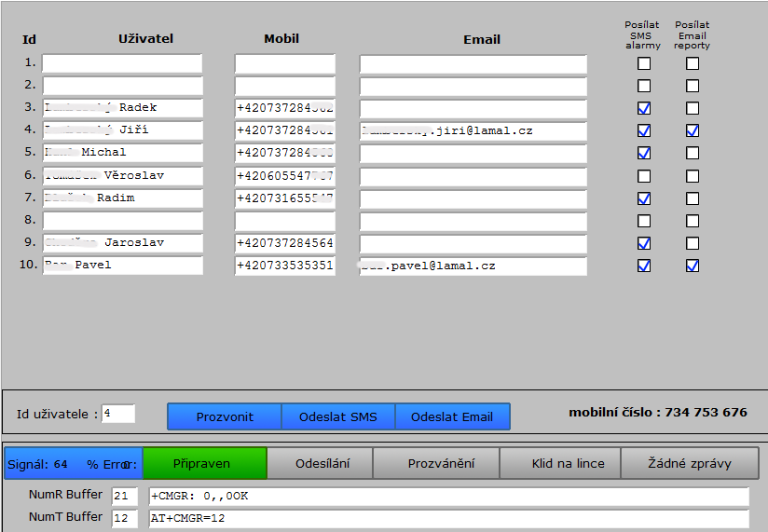This screenshot has width=768, height=532.
Task: Click the empty user name field in row 8
Action: coord(121,221)
